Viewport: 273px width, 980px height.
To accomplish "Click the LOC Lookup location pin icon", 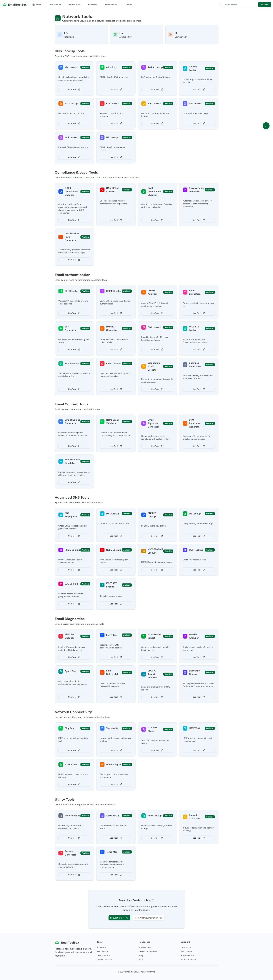I will (x=61, y=584).
